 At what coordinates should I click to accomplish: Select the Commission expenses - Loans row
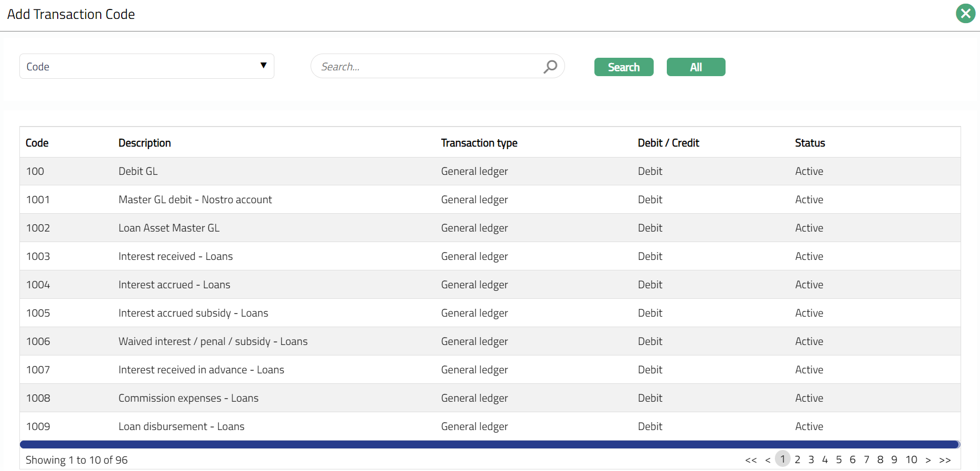(188, 398)
